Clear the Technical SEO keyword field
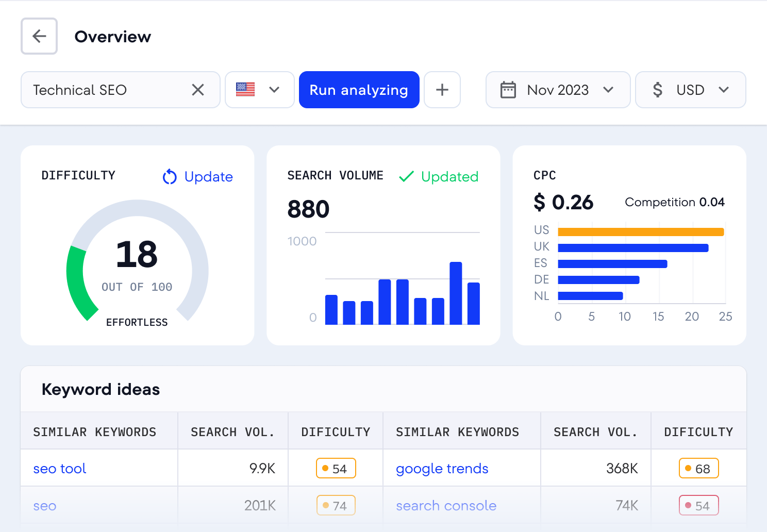Image resolution: width=767 pixels, height=532 pixels. pyautogui.click(x=198, y=90)
